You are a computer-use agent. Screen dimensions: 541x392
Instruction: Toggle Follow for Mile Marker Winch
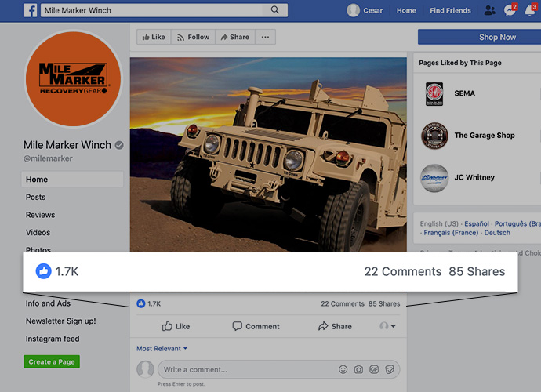coord(192,37)
